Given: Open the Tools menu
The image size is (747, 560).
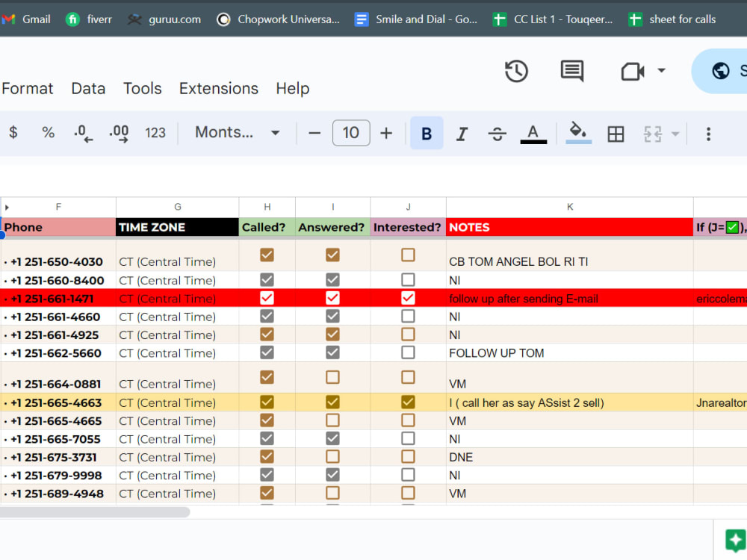Looking at the screenshot, I should 143,89.
